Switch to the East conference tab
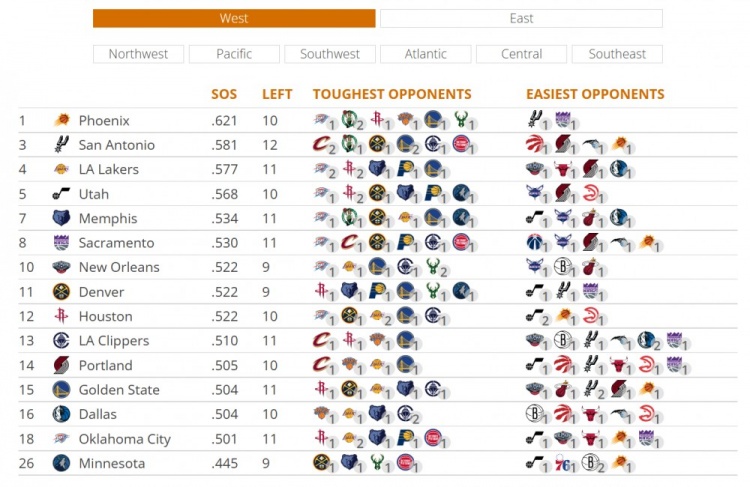Screen dimensions: 750x487 click(x=521, y=18)
